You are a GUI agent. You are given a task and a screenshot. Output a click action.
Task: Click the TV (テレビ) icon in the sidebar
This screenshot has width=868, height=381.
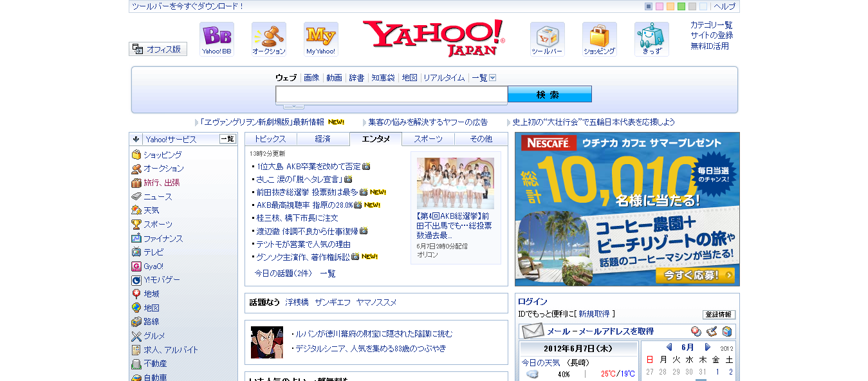136,252
